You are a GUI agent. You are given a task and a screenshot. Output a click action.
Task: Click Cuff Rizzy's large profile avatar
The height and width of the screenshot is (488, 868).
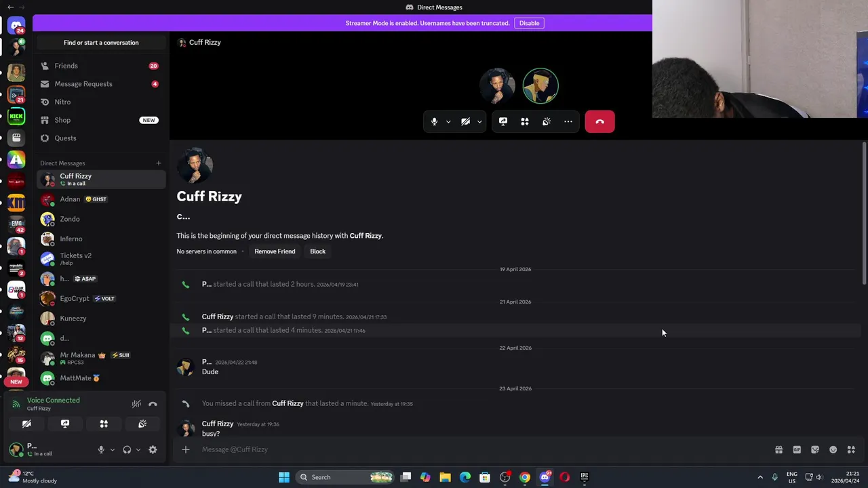point(195,166)
